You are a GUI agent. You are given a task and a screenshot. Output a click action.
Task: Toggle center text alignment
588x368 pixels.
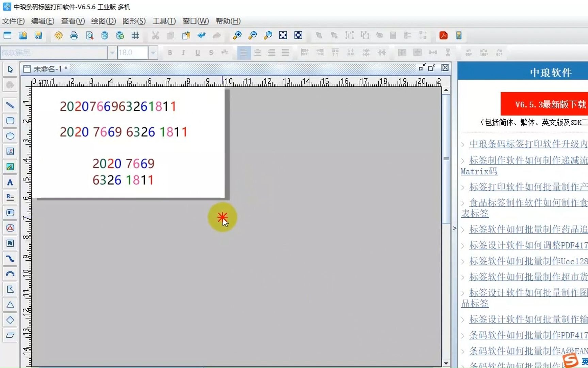coord(258,52)
